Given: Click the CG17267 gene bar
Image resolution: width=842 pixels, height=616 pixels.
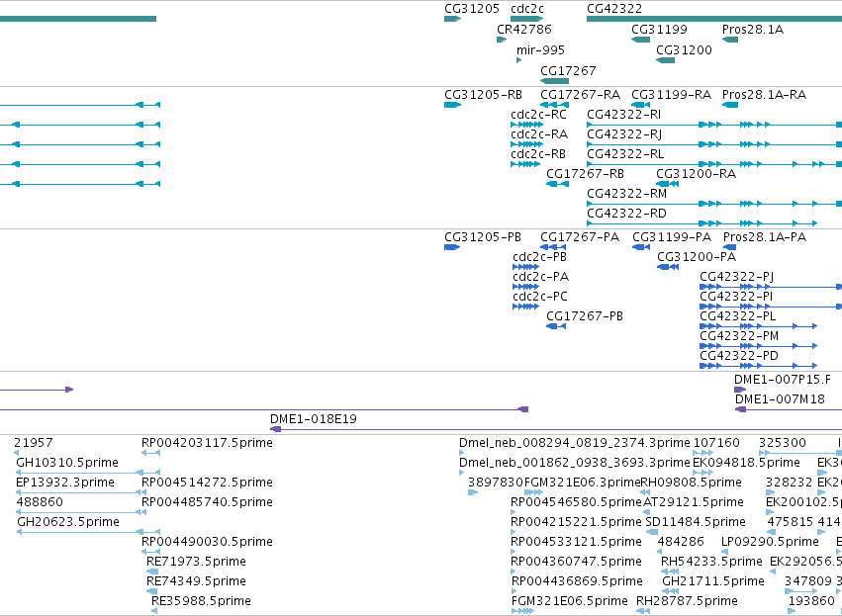Looking at the screenshot, I should coord(554,81).
